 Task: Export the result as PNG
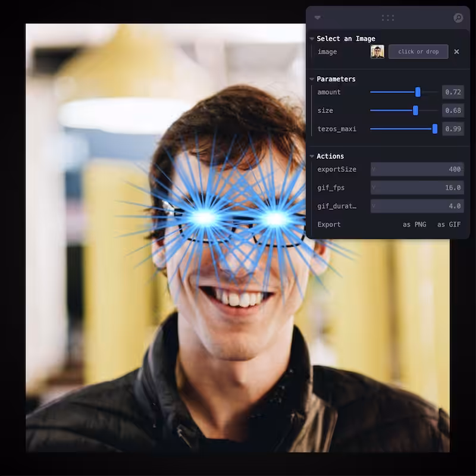[x=414, y=225]
